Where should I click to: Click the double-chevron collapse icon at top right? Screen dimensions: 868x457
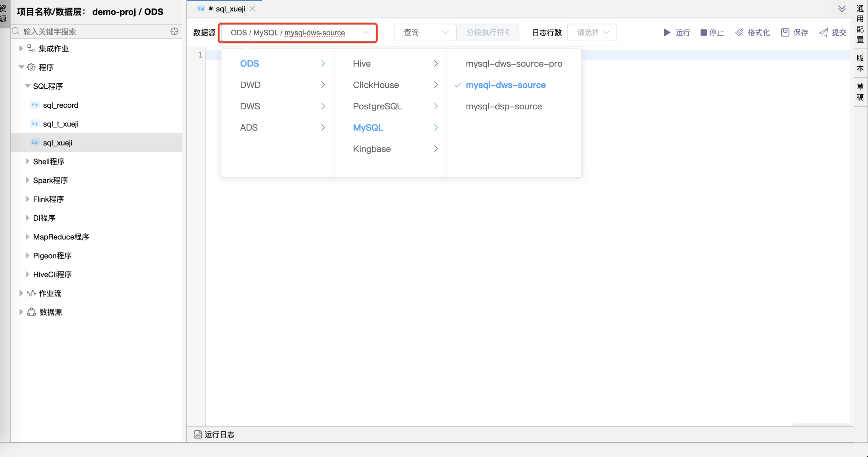click(842, 9)
